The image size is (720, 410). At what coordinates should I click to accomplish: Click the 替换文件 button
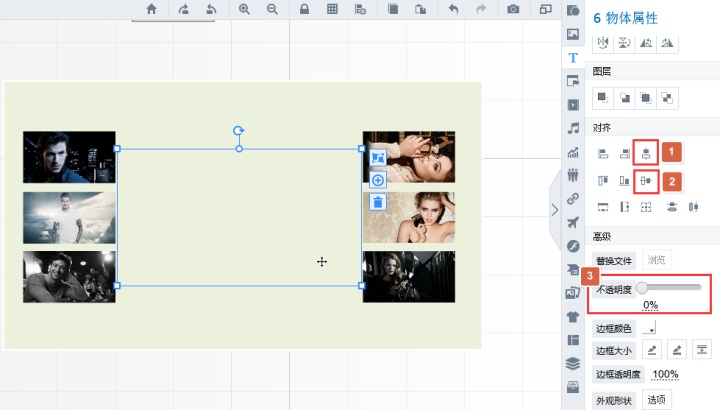614,260
